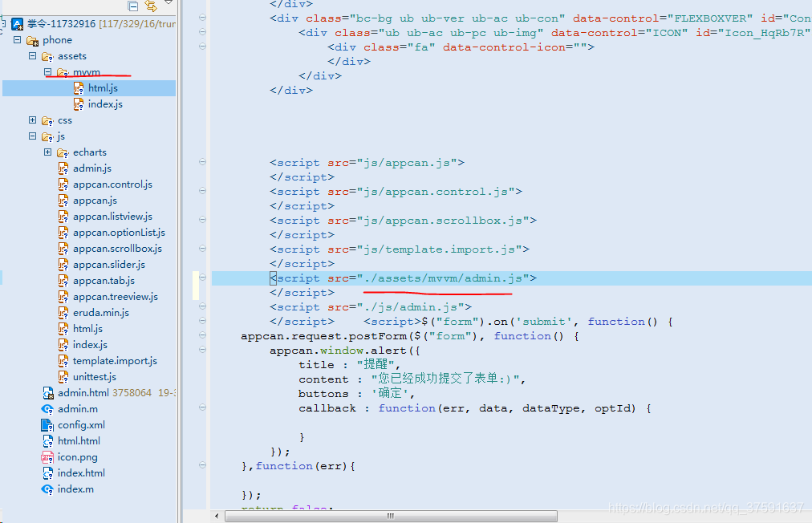Viewport: 812px width, 523px height.
Task: Expand the echarts folder node
Action: pos(47,152)
